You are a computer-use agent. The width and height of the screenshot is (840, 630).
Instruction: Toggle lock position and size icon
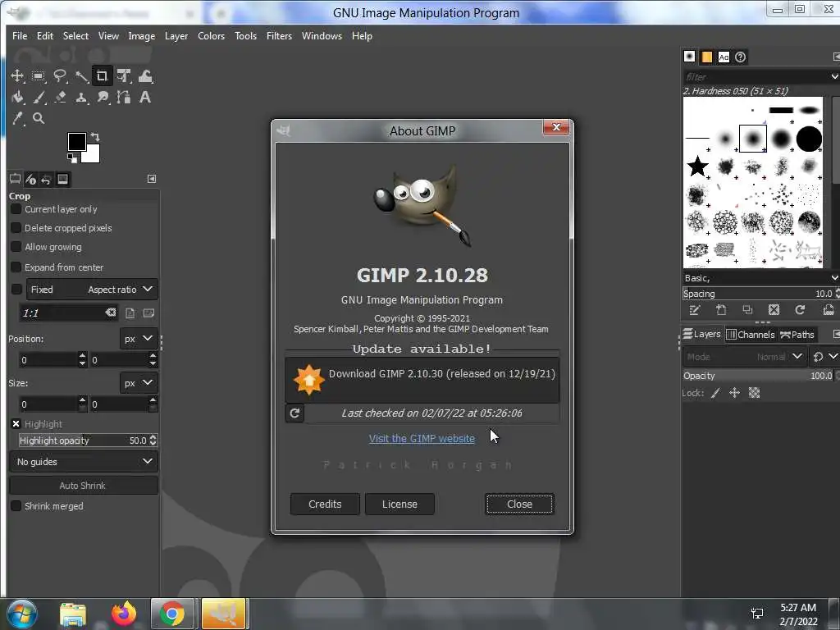tap(734, 393)
